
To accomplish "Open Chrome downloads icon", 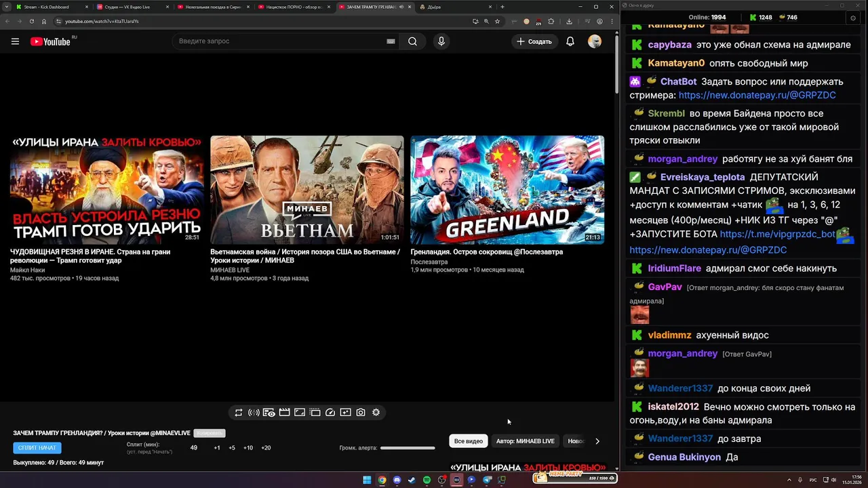I will (569, 21).
